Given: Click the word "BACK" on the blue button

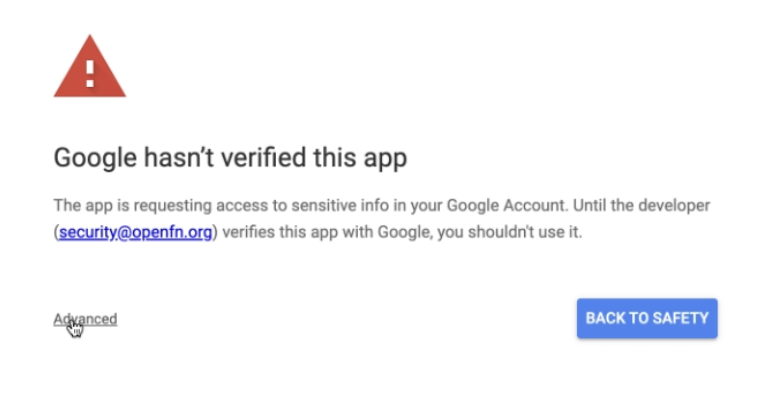Looking at the screenshot, I should click(x=604, y=318).
